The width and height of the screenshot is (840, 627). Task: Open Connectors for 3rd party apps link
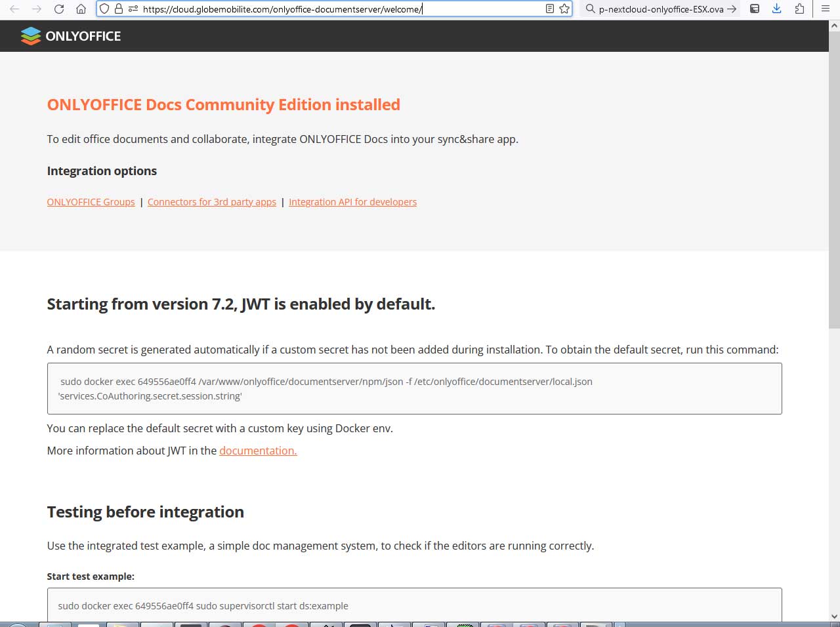pyautogui.click(x=212, y=202)
